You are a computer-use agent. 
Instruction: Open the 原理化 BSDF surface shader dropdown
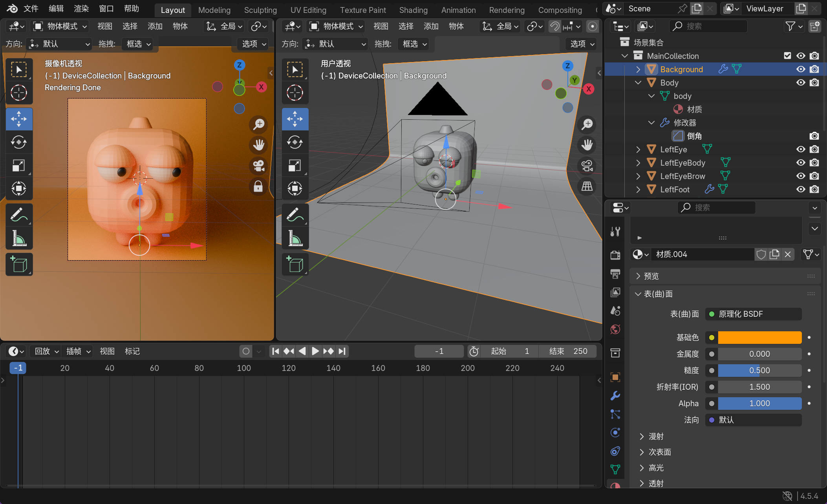pos(753,314)
